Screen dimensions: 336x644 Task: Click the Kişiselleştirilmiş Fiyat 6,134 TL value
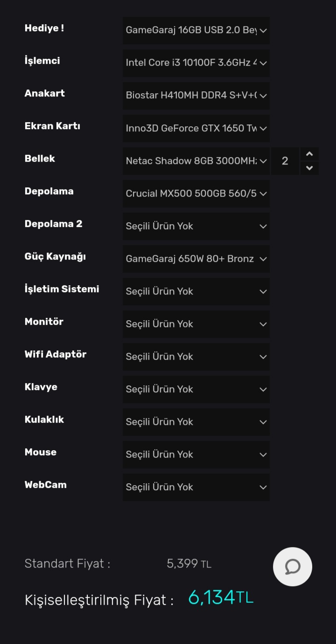220,598
